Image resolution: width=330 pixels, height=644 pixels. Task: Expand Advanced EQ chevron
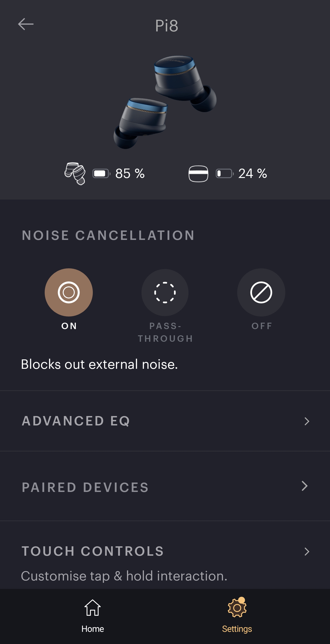[307, 421]
